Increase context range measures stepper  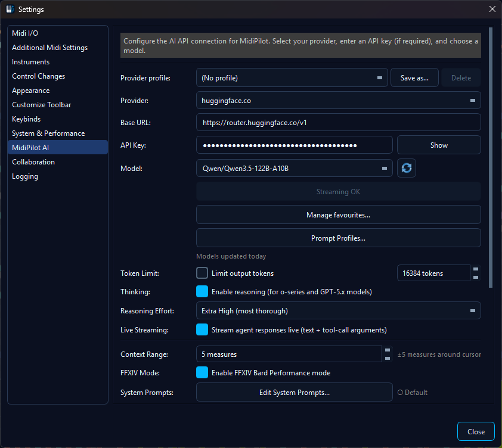click(x=388, y=350)
